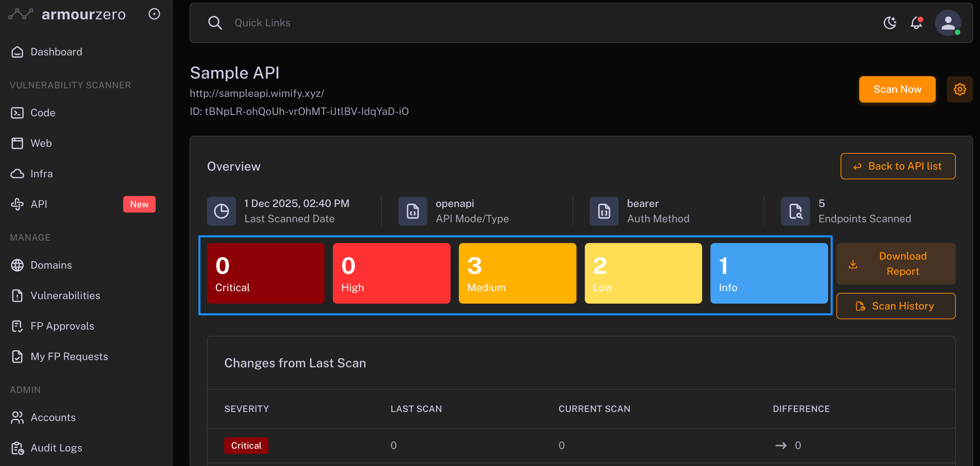Open the Dashboard menu item
The width and height of the screenshot is (980, 466).
point(56,52)
